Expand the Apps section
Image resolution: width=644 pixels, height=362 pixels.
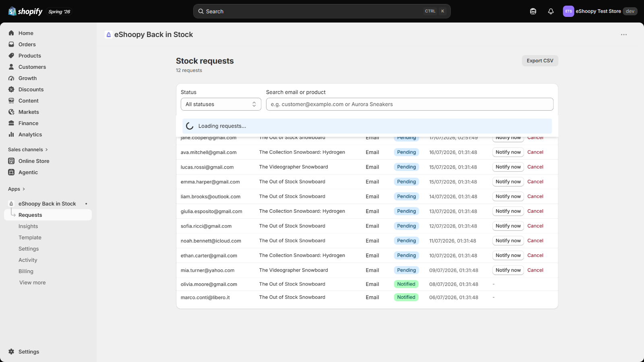coord(17,189)
